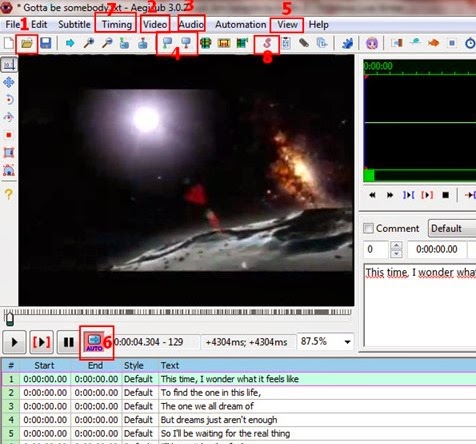Click the start time field 0:00:00.00
The width and height of the screenshot is (476, 444).
[x=437, y=249]
